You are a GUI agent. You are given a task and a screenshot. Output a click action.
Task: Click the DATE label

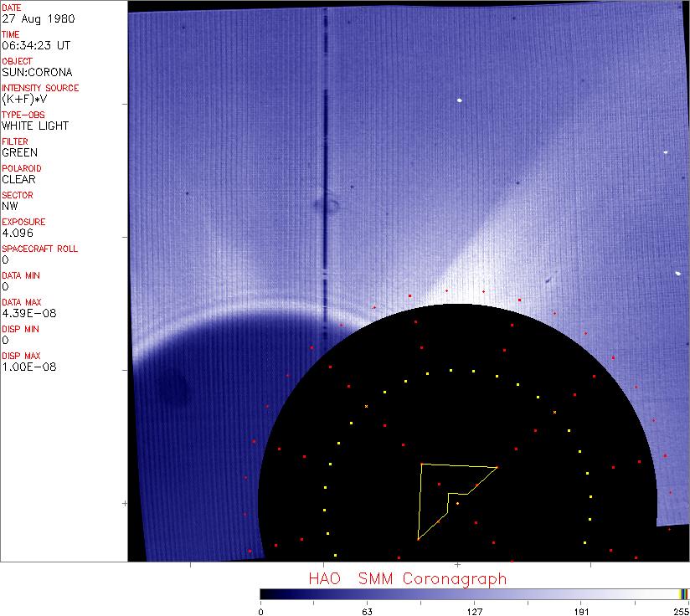(x=12, y=8)
